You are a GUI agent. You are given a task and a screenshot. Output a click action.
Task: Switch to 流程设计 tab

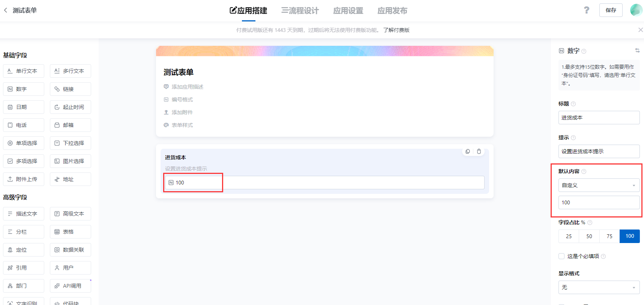pyautogui.click(x=300, y=11)
